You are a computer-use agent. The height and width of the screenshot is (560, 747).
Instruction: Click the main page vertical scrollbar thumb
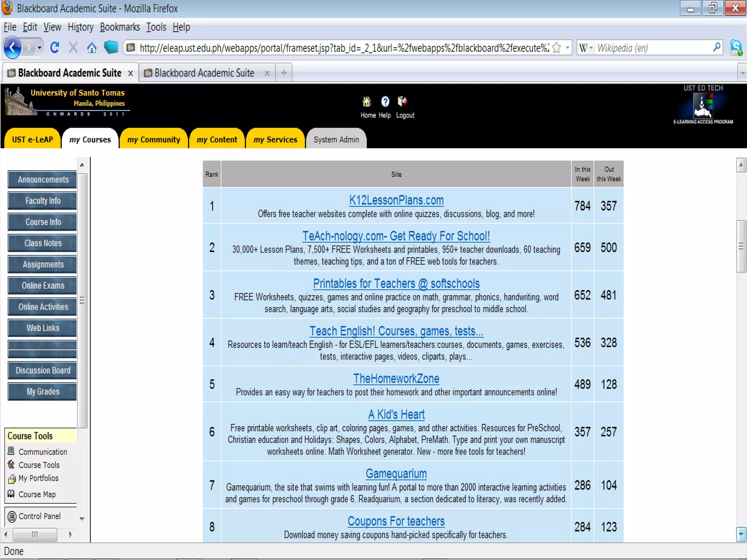[741, 246]
